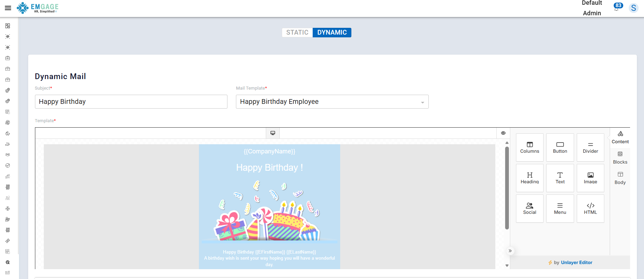Switch to the STATIC tab
This screenshot has height=279, width=644.
(297, 33)
